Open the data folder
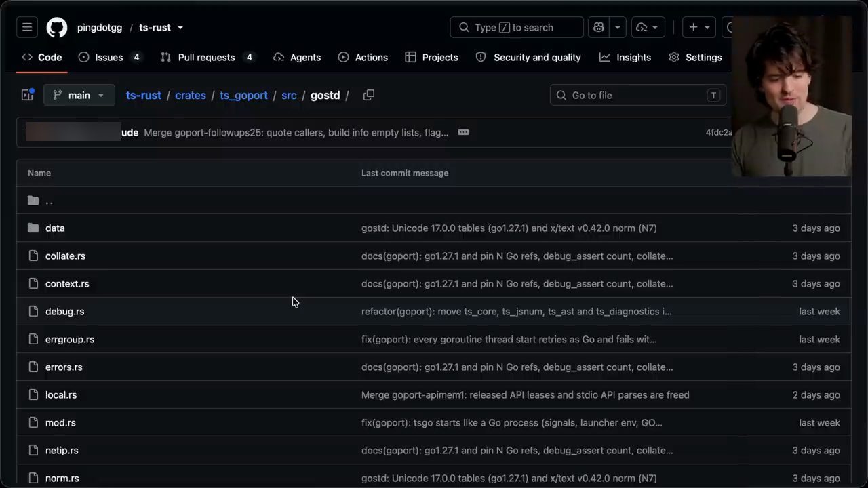Screen dimensions: 868x488 (55, 228)
